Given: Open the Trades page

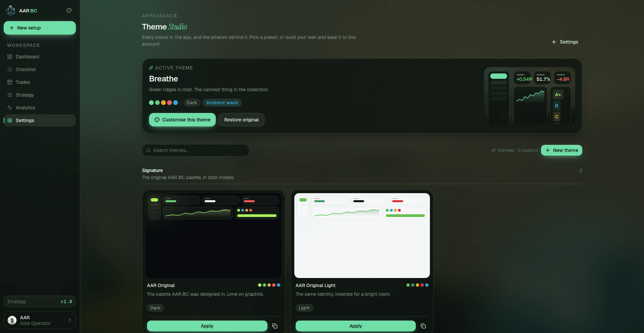Looking at the screenshot, I should [40, 82].
